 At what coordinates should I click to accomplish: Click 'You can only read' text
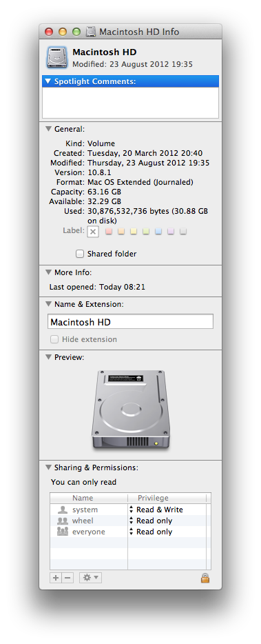tap(84, 482)
